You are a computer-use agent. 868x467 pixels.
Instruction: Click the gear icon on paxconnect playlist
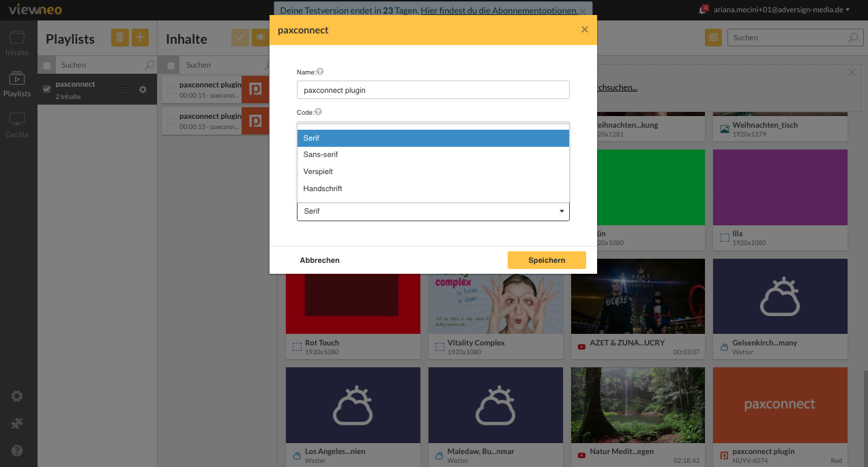[143, 89]
